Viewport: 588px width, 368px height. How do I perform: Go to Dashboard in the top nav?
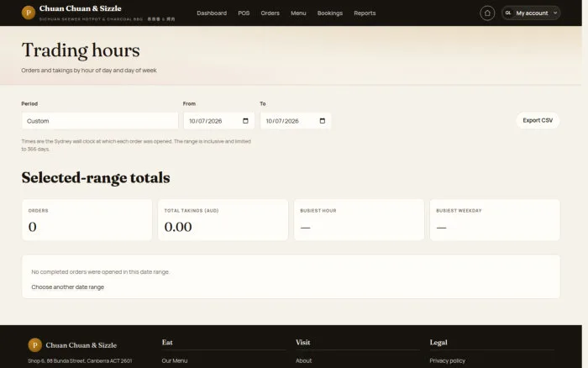click(x=212, y=13)
